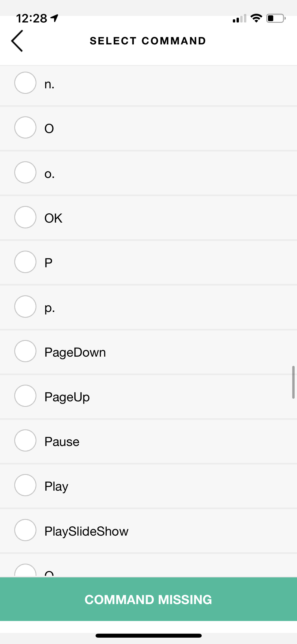The image size is (297, 644).
Task: Choose the "o." command option
Action: [x=25, y=172]
